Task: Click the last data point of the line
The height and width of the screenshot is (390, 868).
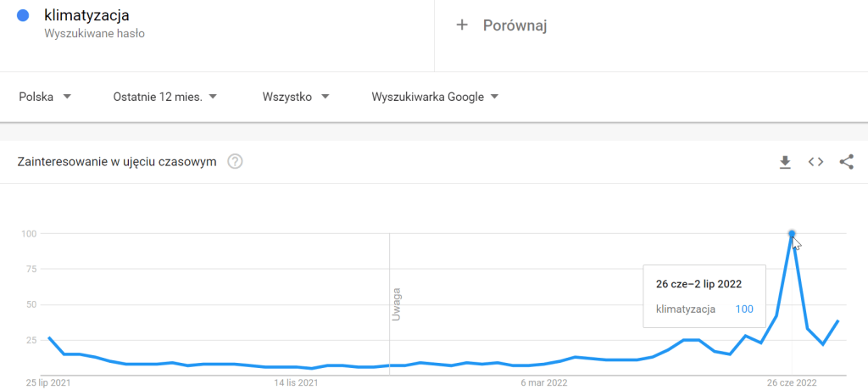Action: click(838, 321)
